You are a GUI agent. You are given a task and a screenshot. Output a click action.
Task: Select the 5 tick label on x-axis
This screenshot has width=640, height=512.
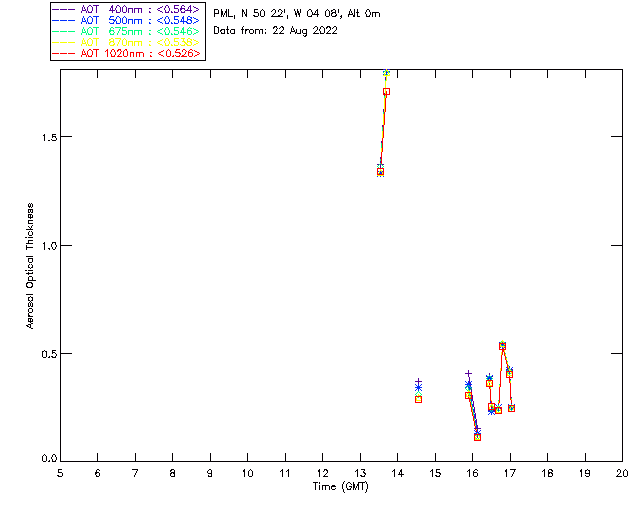coord(60,473)
